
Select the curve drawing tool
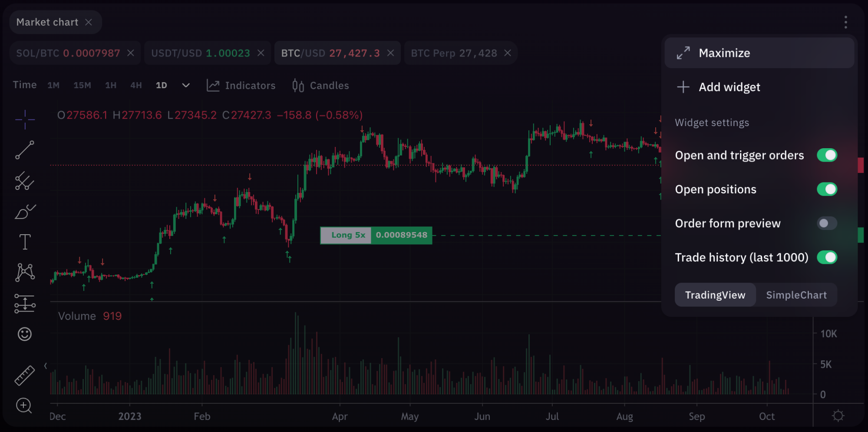click(24, 212)
